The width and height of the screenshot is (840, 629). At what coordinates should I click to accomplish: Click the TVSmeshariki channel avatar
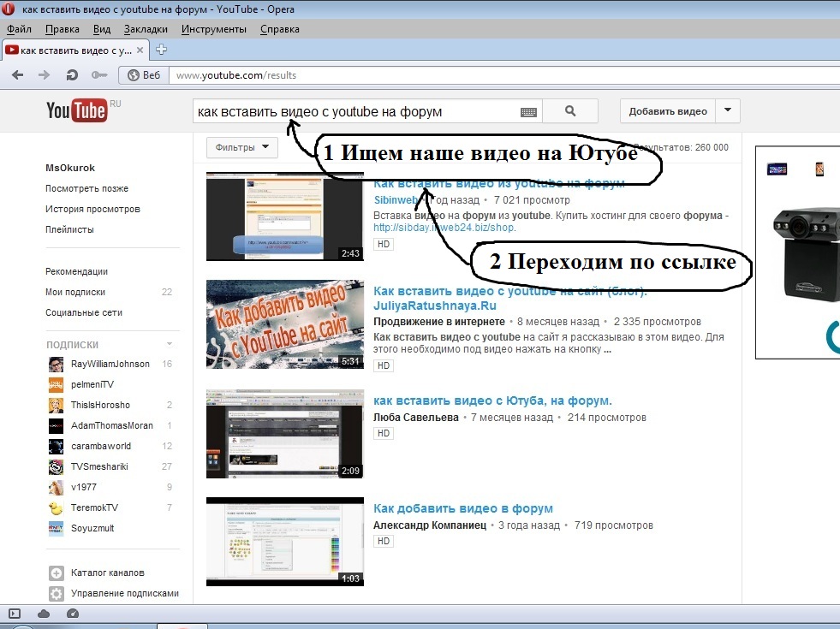point(56,466)
